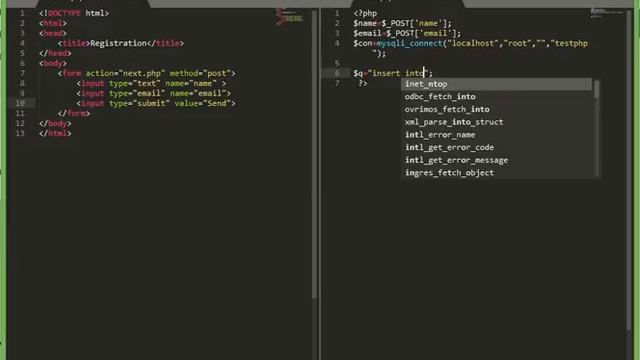Click the closing </html> tag
Image resolution: width=640 pixels, height=360 pixels.
click(55, 133)
